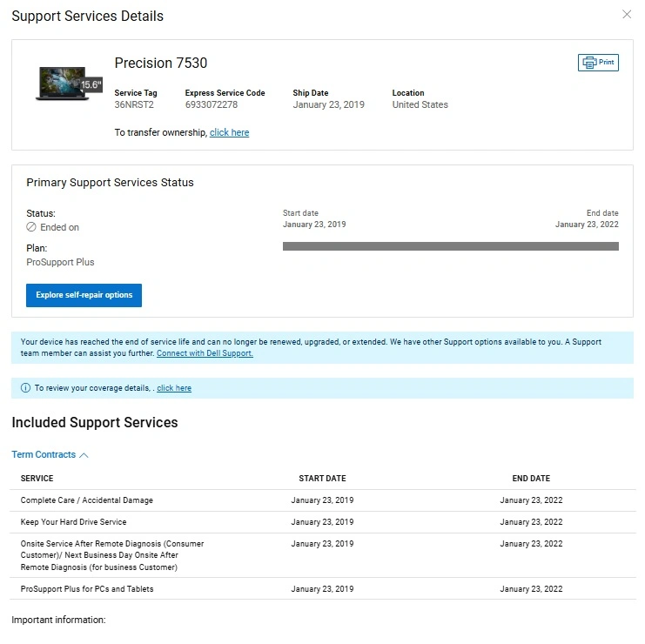Click the Service Tag 36NRST2 value
Viewport: 645px width, 644px height.
click(133, 104)
